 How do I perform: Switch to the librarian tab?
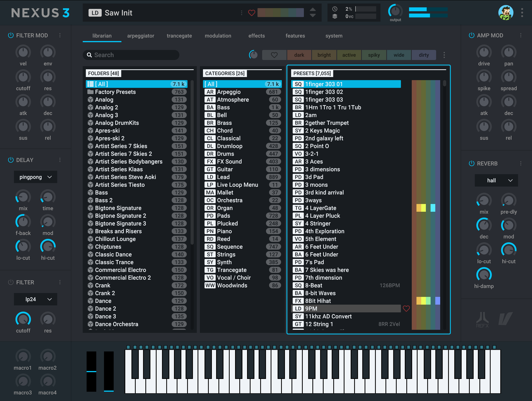(102, 36)
